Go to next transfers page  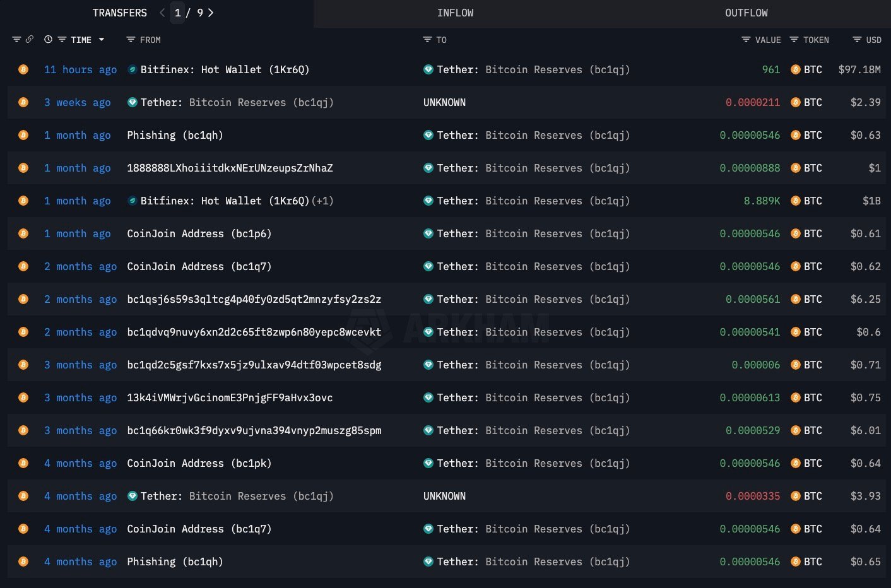(211, 13)
